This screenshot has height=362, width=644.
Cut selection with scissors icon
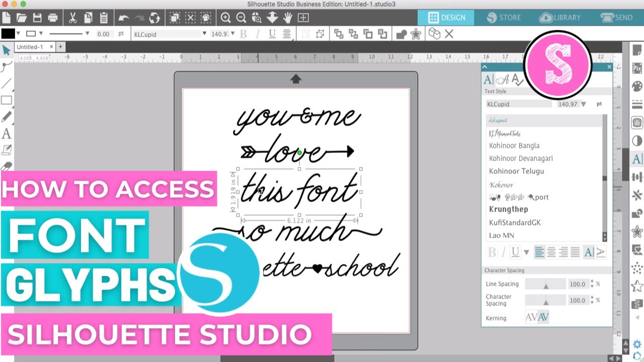tap(72, 18)
